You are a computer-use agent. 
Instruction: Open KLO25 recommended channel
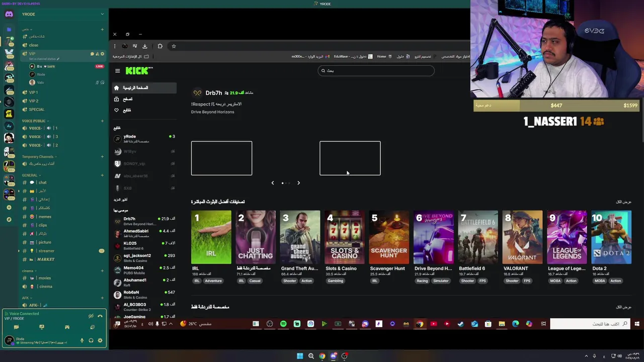pos(144,245)
